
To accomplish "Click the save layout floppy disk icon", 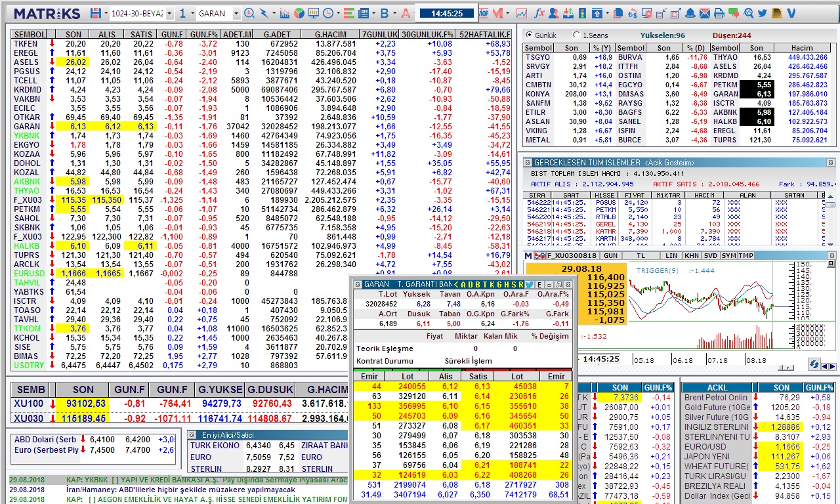I will pyautogui.click(x=96, y=13).
